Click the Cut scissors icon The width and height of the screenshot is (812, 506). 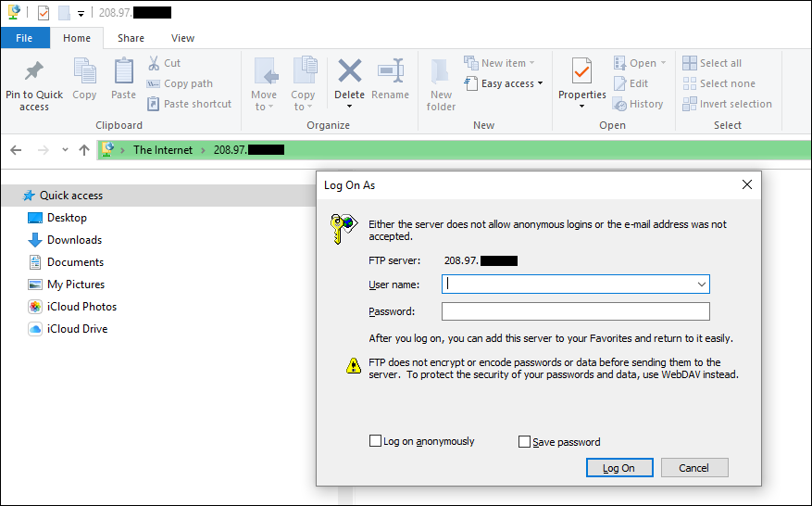tap(154, 63)
